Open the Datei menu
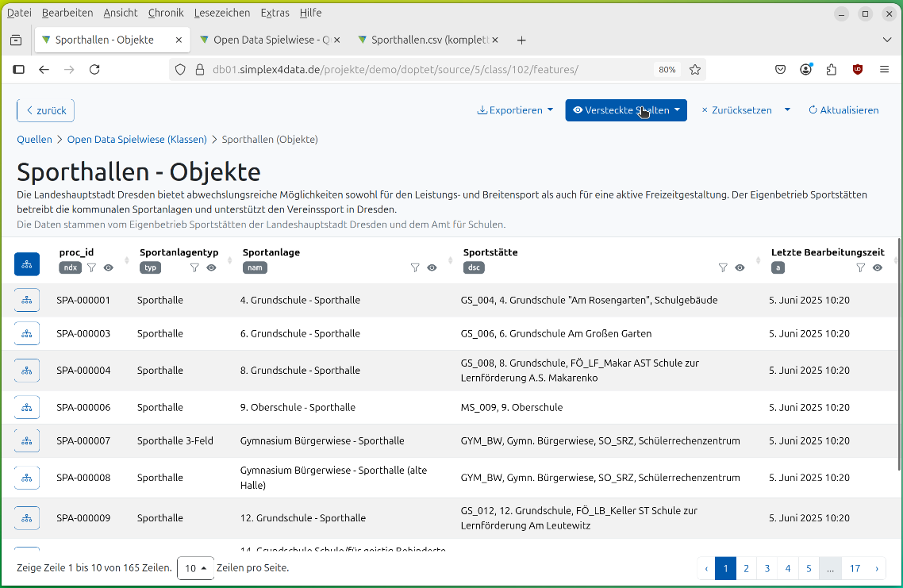 (19, 13)
